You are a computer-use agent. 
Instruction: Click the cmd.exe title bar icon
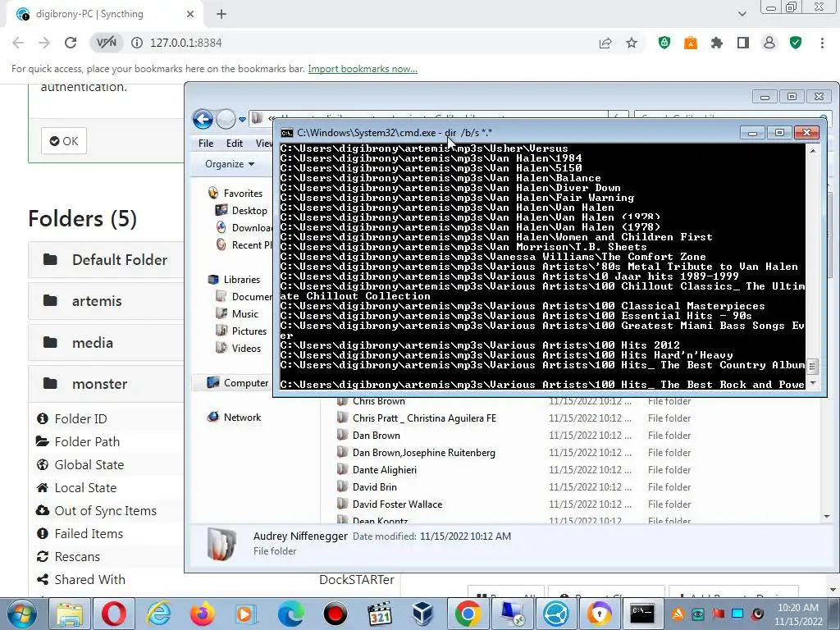287,133
